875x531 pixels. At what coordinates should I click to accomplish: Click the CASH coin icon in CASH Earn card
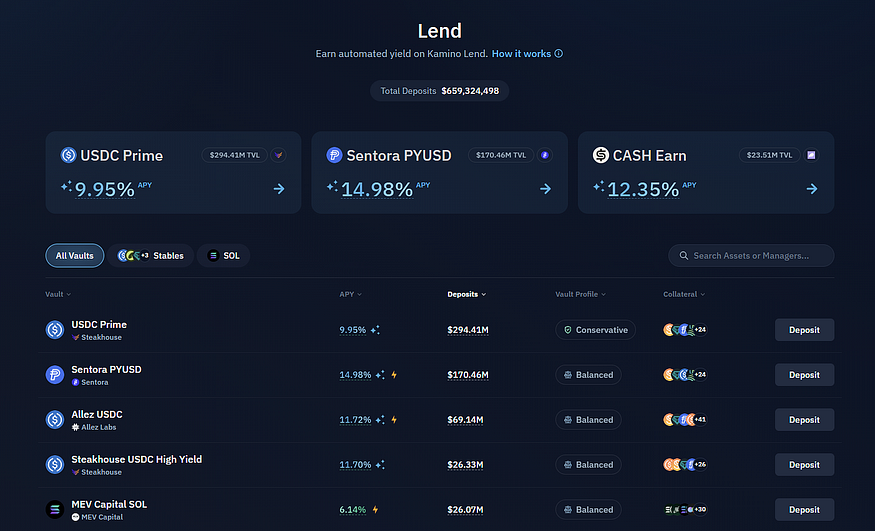(x=600, y=155)
